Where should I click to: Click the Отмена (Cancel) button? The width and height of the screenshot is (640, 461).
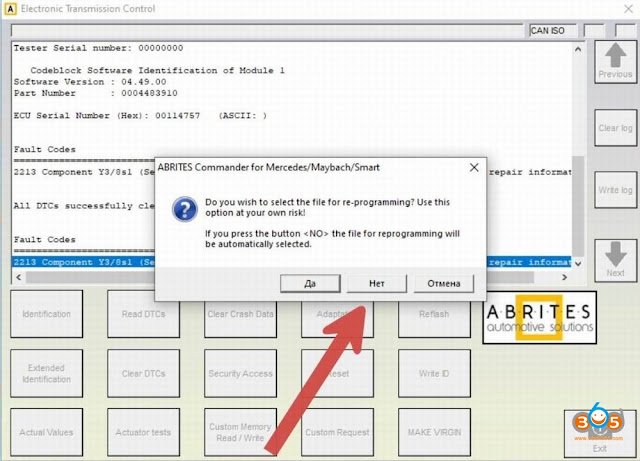tap(444, 283)
